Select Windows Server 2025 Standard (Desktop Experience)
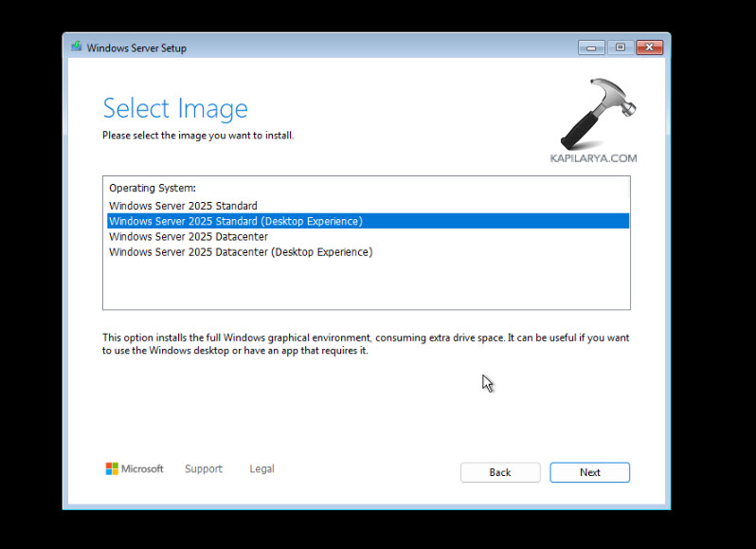The height and width of the screenshot is (549, 756). tap(368, 221)
